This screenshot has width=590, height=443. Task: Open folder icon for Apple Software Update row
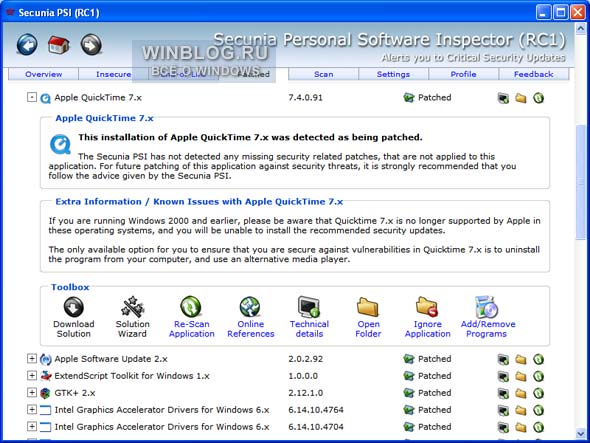[521, 359]
